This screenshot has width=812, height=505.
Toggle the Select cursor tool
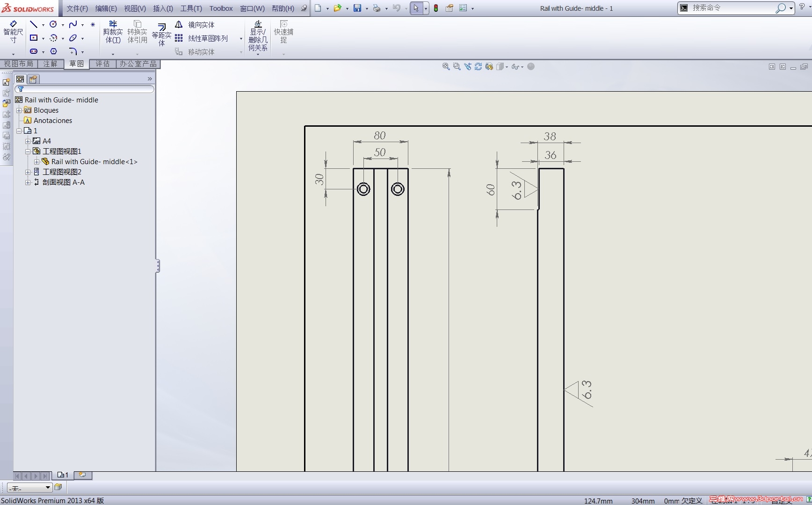(416, 8)
